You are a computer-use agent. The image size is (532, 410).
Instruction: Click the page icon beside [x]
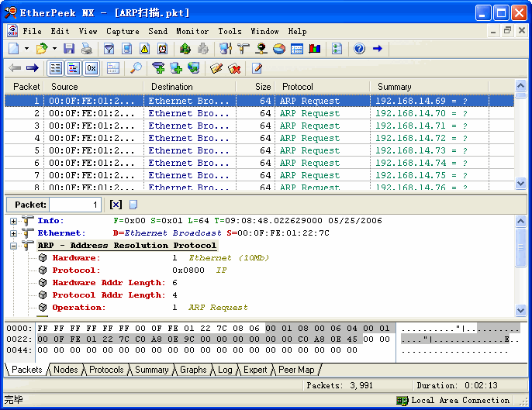pyautogui.click(x=133, y=205)
